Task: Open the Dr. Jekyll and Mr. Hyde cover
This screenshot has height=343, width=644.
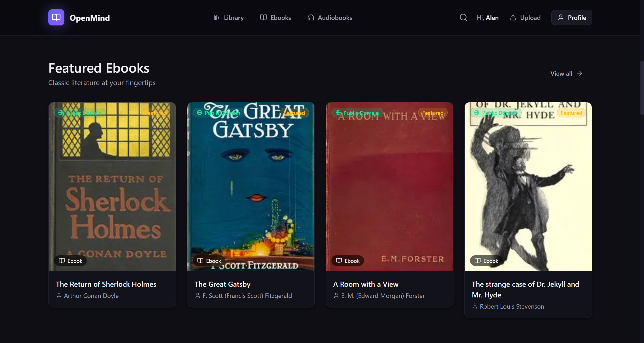Action: point(528,187)
